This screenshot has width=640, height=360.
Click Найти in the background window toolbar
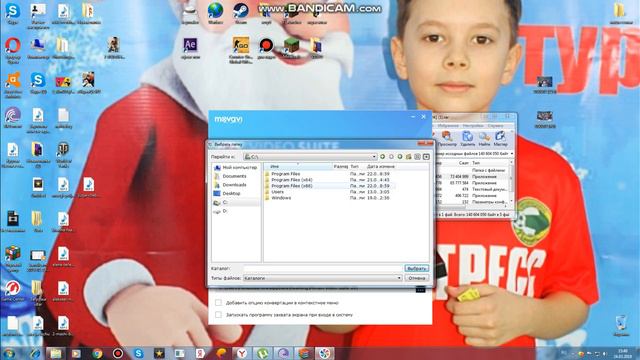pyautogui.click(x=484, y=139)
